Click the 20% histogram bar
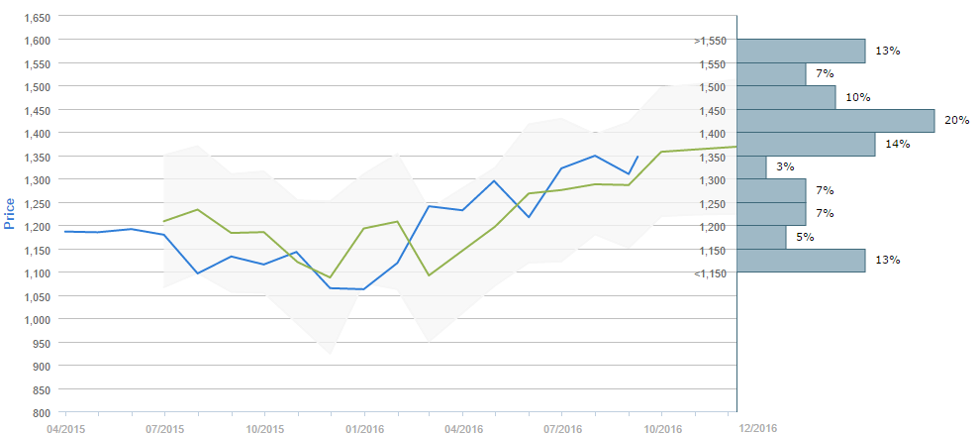Screen dimensions: 980x435 click(x=835, y=121)
